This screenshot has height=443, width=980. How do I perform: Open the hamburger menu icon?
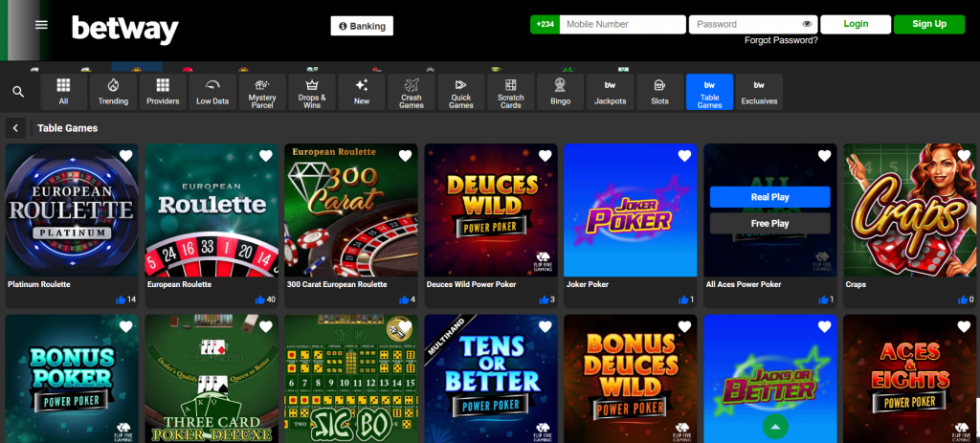coord(41,25)
